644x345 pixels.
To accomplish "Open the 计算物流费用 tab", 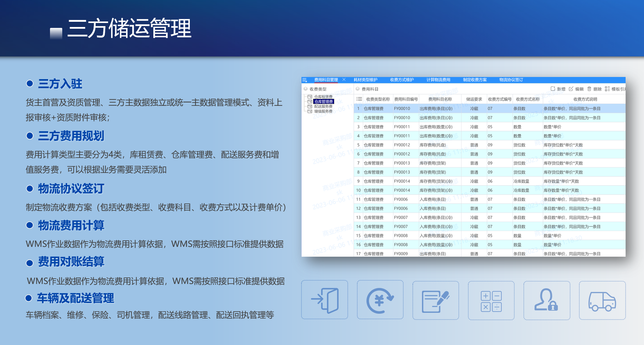I will [x=438, y=80].
